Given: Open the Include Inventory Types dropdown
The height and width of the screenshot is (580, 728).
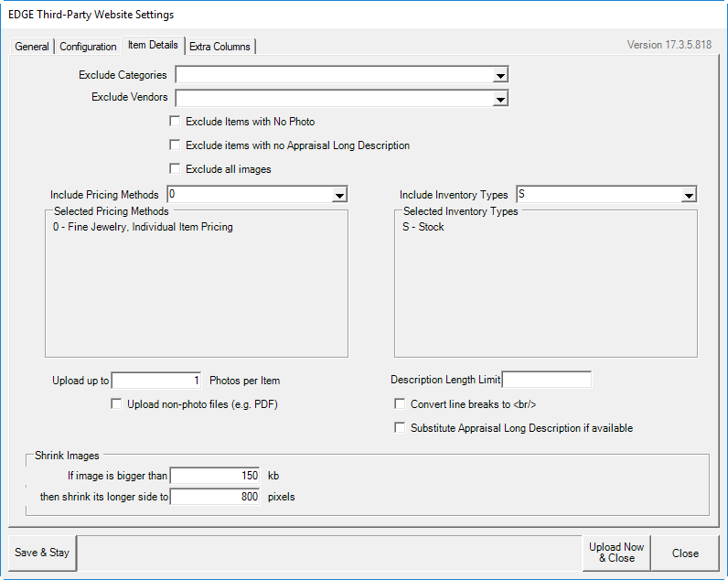Looking at the screenshot, I should (x=689, y=195).
